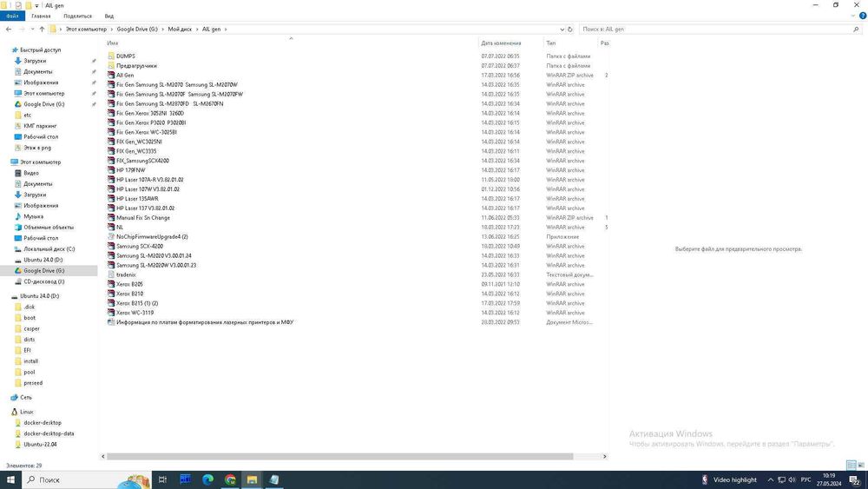Open Музыка under Этот компьютер
This screenshot has width=868, height=489.
coord(33,216)
